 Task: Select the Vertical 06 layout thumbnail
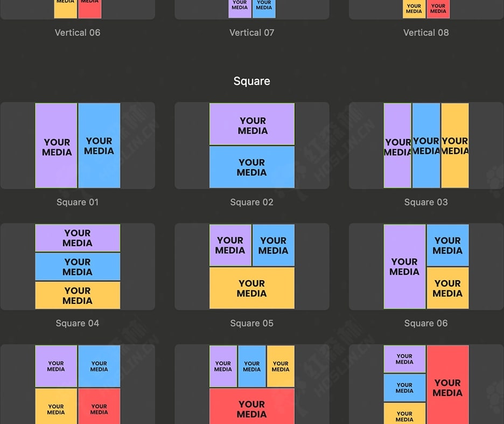tap(78, 10)
